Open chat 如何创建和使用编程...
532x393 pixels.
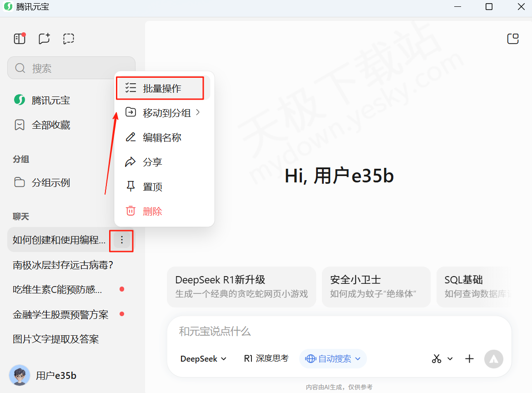pos(58,240)
